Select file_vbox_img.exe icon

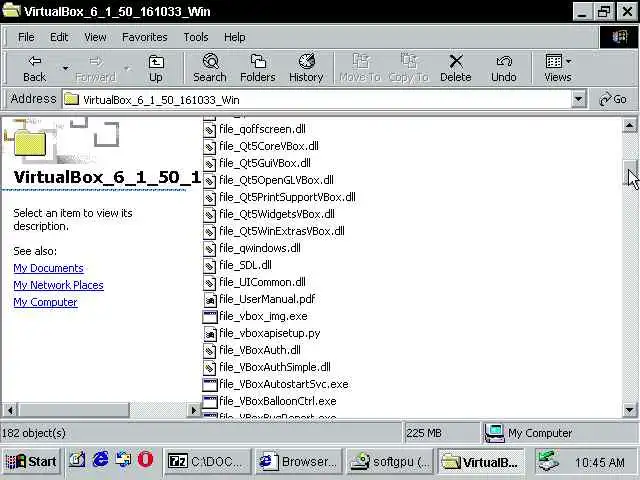click(209, 317)
